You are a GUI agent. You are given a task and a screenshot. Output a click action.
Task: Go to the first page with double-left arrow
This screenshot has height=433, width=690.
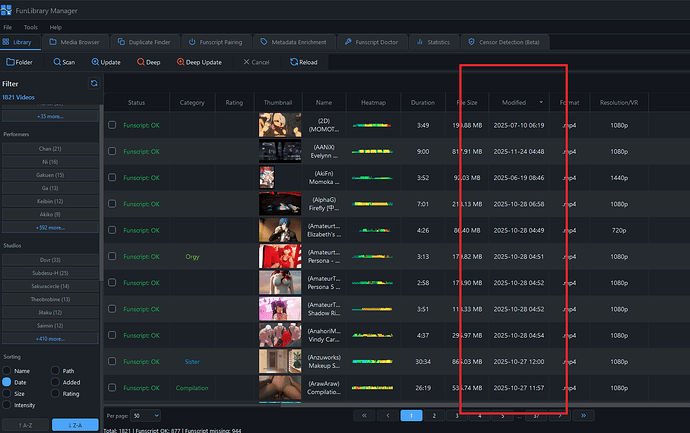tap(364, 415)
